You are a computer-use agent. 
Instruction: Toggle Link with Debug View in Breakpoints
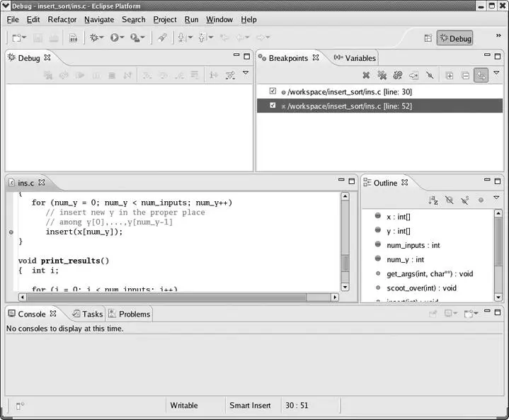click(481, 75)
